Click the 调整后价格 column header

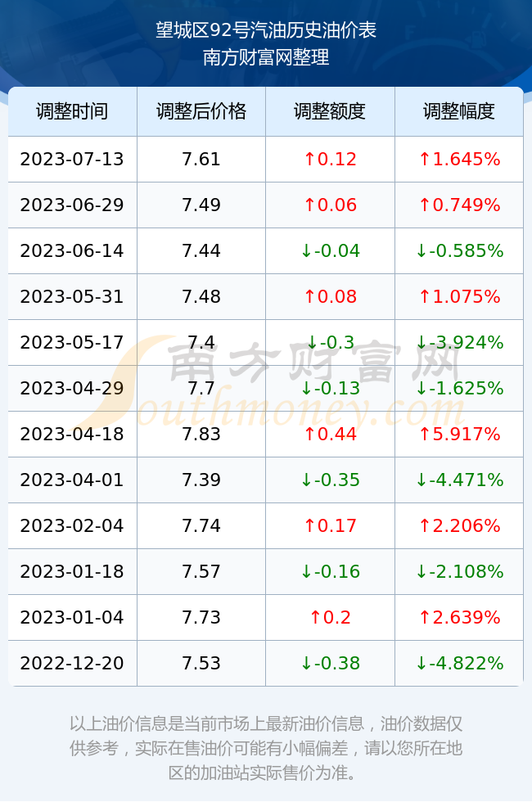201,111
